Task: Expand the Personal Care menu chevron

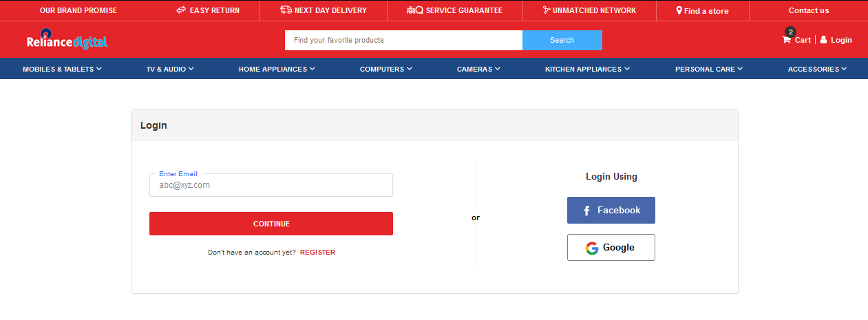Action: (x=741, y=69)
